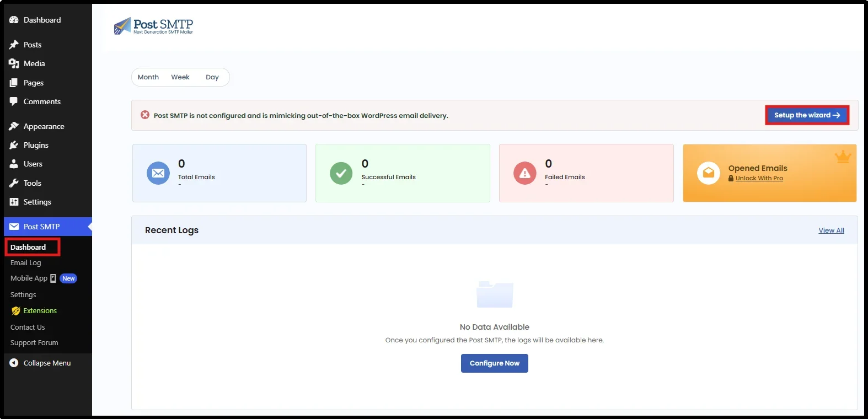Open the Pages menu label
Viewport: 868px width, 419px height.
34,83
